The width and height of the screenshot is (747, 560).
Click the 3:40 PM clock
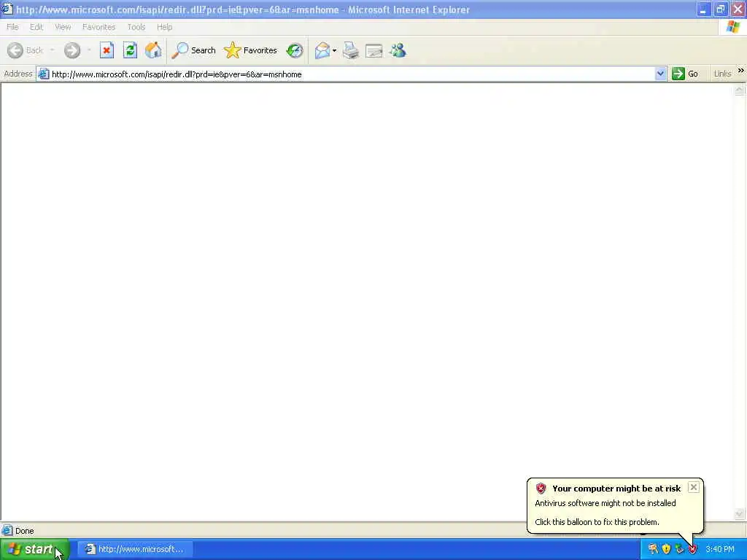tap(720, 549)
